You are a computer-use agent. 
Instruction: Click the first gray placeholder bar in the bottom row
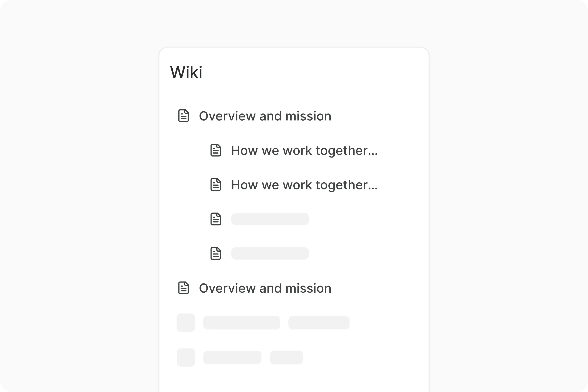(x=242, y=323)
